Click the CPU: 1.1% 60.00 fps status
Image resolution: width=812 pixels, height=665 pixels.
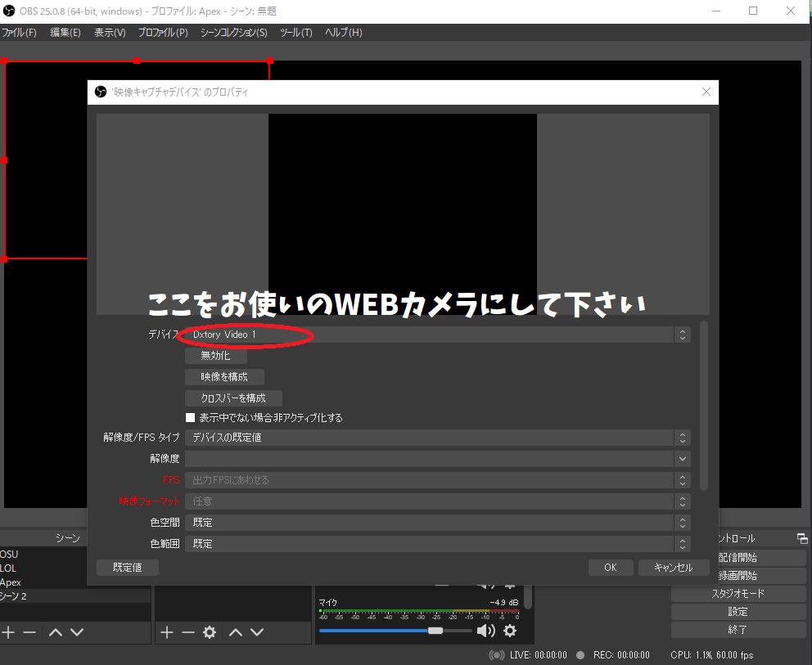coord(712,655)
